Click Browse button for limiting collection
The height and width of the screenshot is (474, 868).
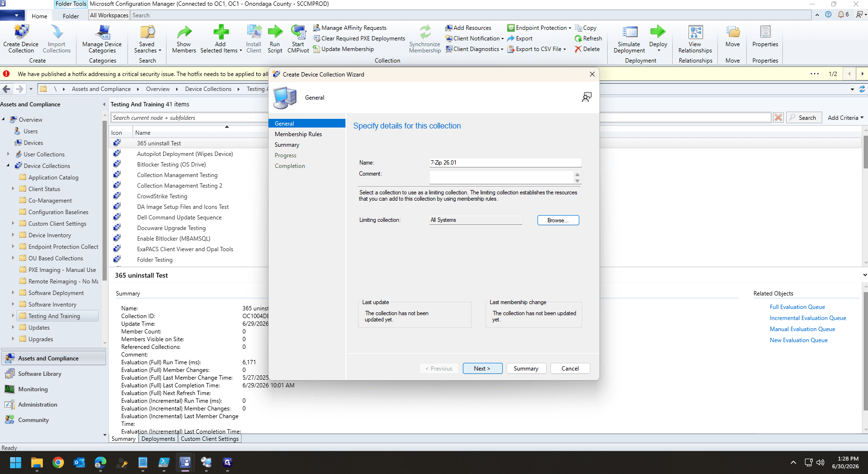coord(558,220)
